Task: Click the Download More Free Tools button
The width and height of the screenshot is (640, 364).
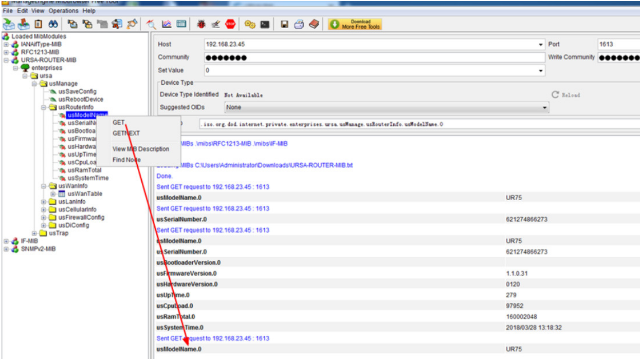Action: [x=355, y=24]
